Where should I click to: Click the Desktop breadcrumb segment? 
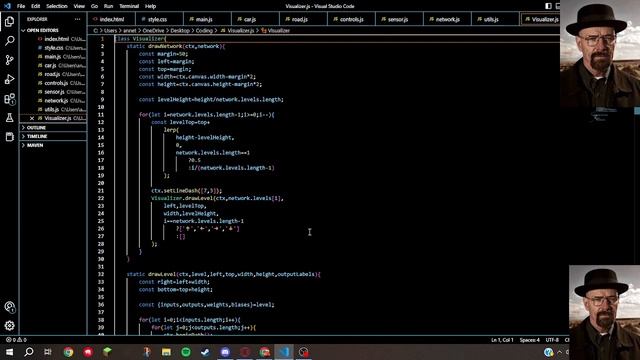(x=180, y=31)
